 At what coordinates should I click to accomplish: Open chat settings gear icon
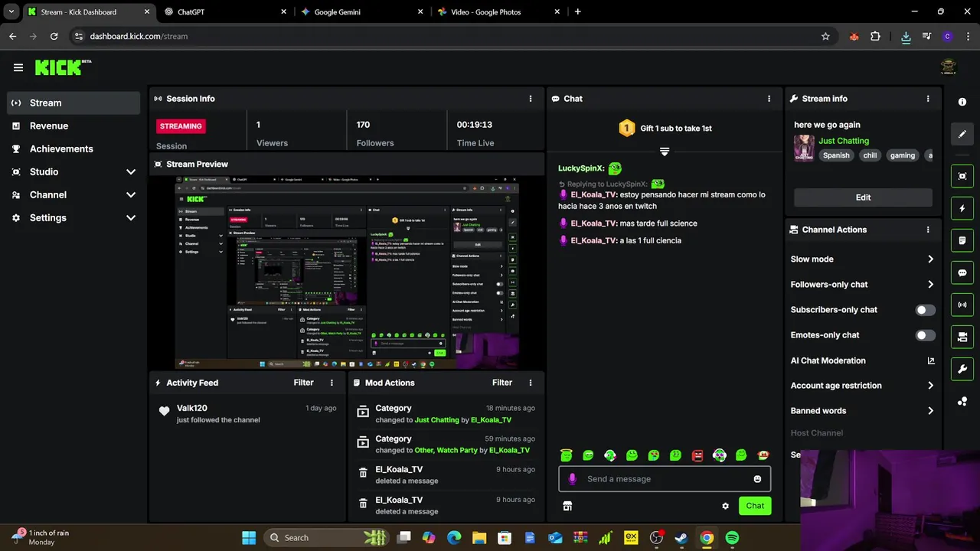[725, 506]
